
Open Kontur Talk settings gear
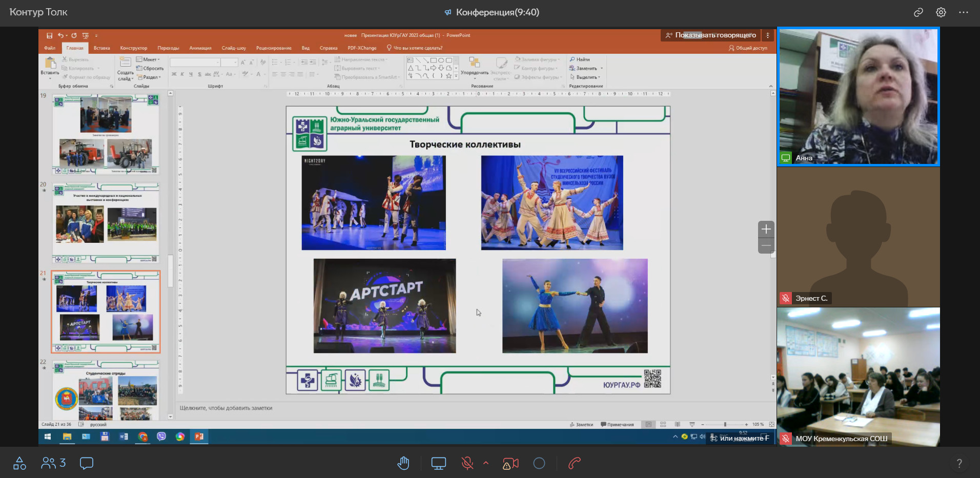pyautogui.click(x=941, y=12)
